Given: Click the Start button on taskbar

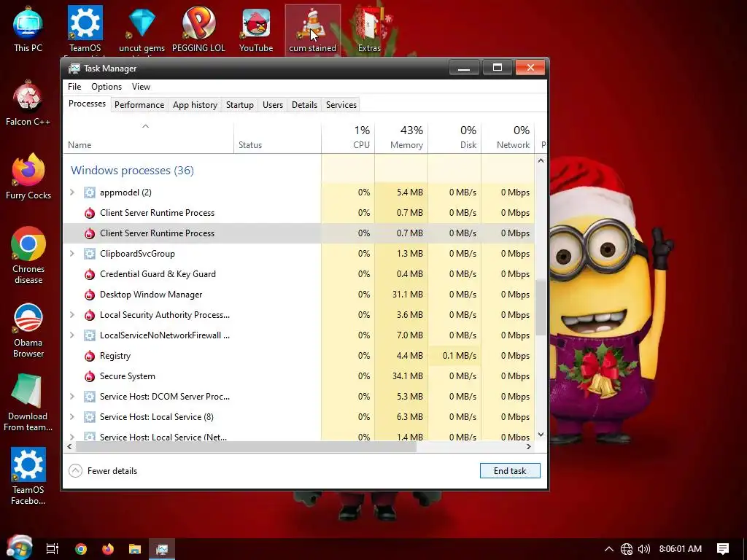Looking at the screenshot, I should coord(20,548).
